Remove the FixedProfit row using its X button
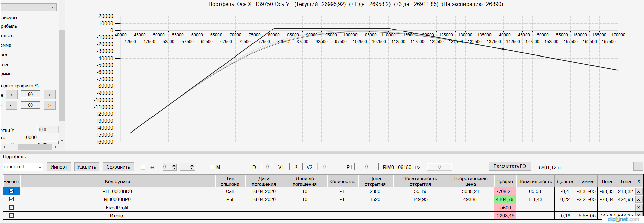The image size is (644, 223). (x=638, y=208)
